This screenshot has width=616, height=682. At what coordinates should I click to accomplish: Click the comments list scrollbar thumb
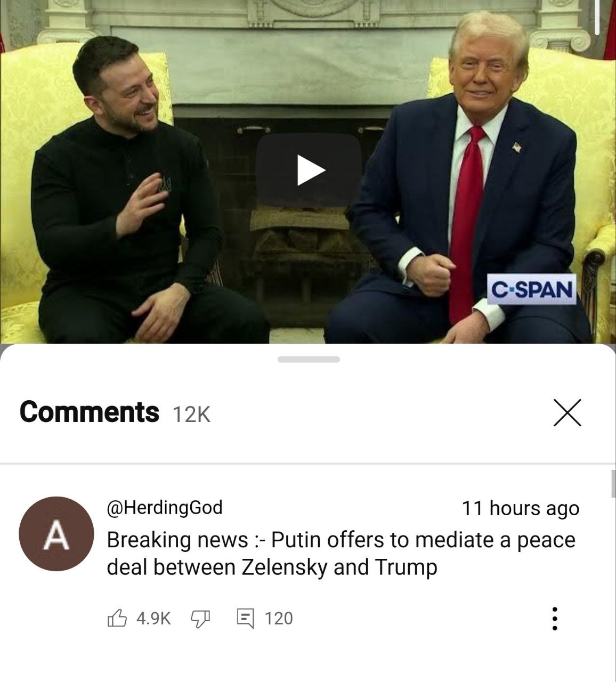pos(613,484)
